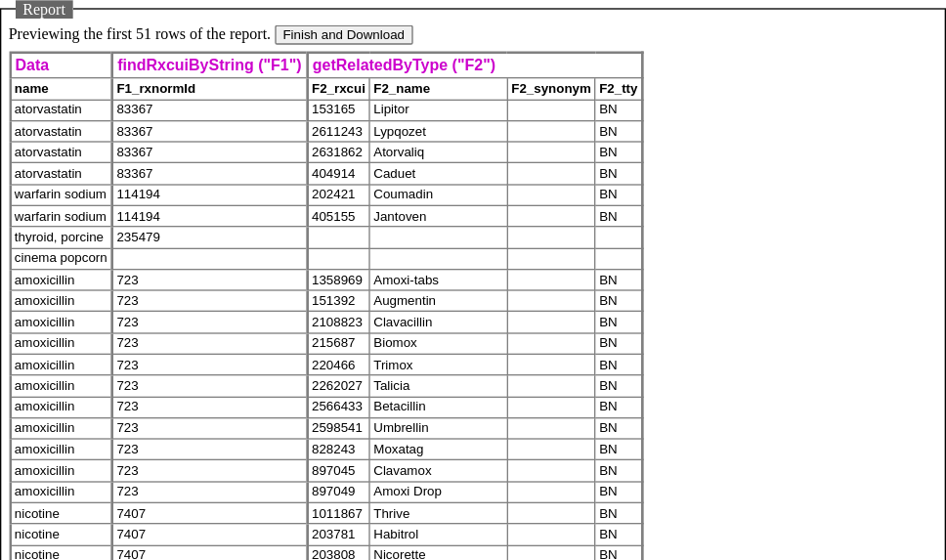Click the Trimox cell
This screenshot has height=560, width=946.
(x=439, y=366)
